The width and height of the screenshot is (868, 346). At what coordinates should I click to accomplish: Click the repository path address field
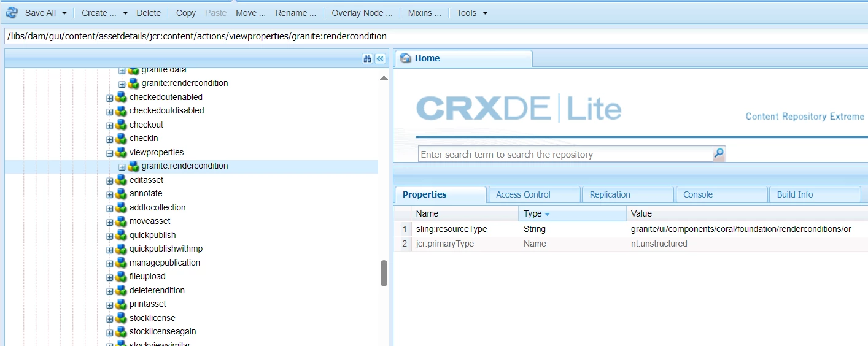coord(435,36)
